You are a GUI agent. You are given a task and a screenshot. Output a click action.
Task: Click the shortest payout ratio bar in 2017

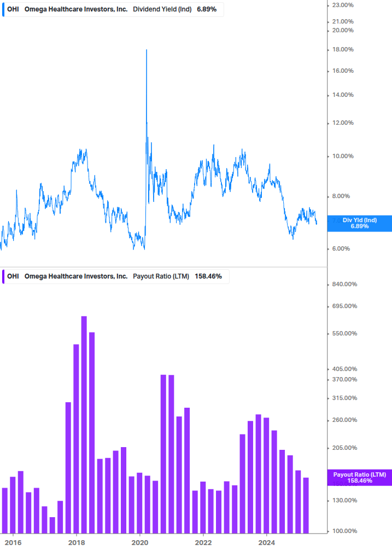coord(52,525)
